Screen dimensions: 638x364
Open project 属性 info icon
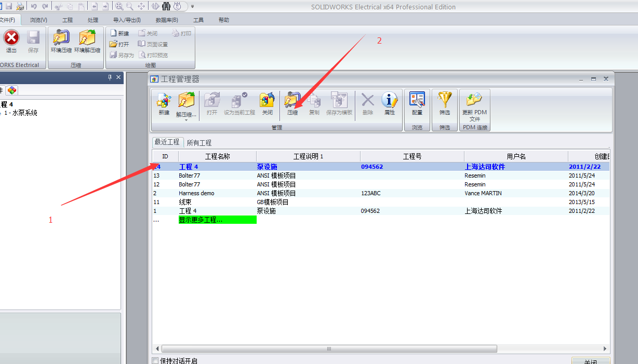tap(390, 100)
